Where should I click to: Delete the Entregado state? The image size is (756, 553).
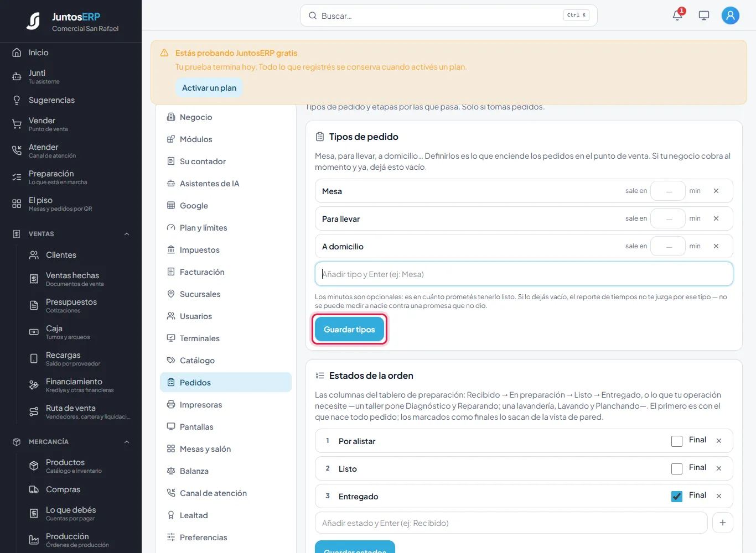point(719,496)
